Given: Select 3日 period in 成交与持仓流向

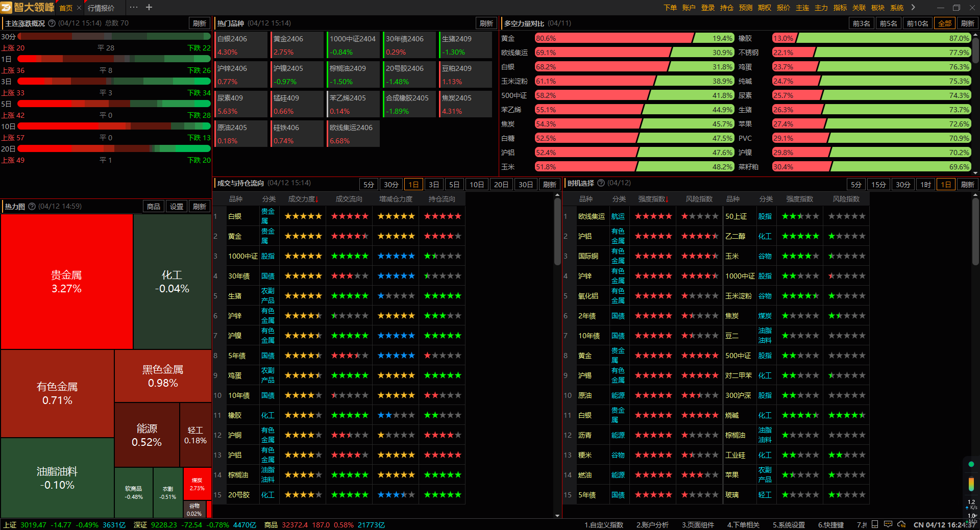Looking at the screenshot, I should click(x=434, y=185).
